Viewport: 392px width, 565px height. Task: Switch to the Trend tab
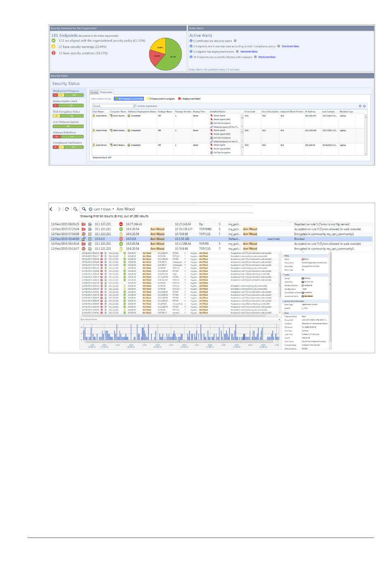[x=94, y=92]
